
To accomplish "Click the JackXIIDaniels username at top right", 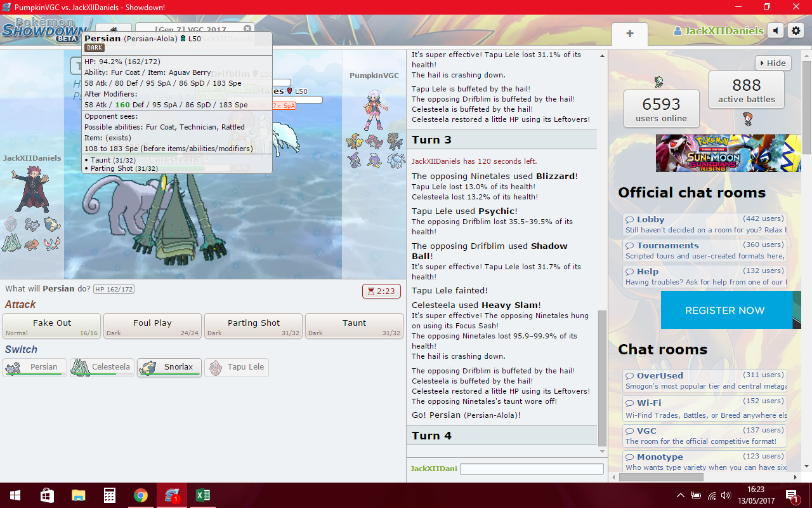I will click(x=719, y=30).
